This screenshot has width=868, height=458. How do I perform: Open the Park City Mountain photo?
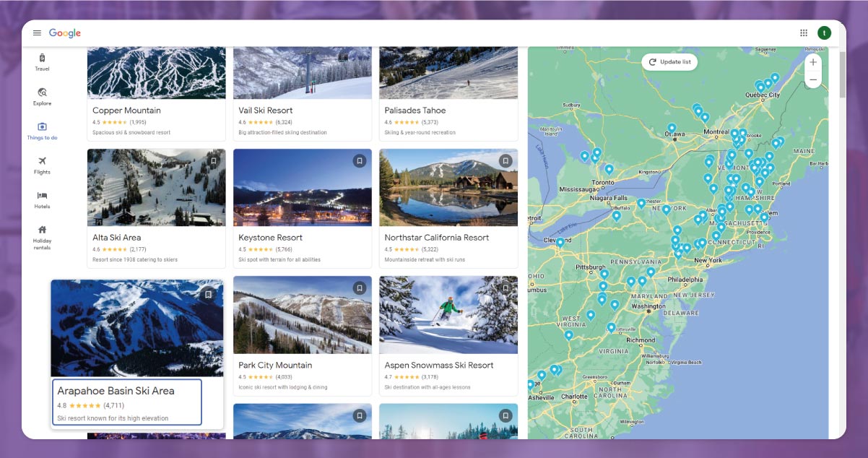click(x=303, y=315)
